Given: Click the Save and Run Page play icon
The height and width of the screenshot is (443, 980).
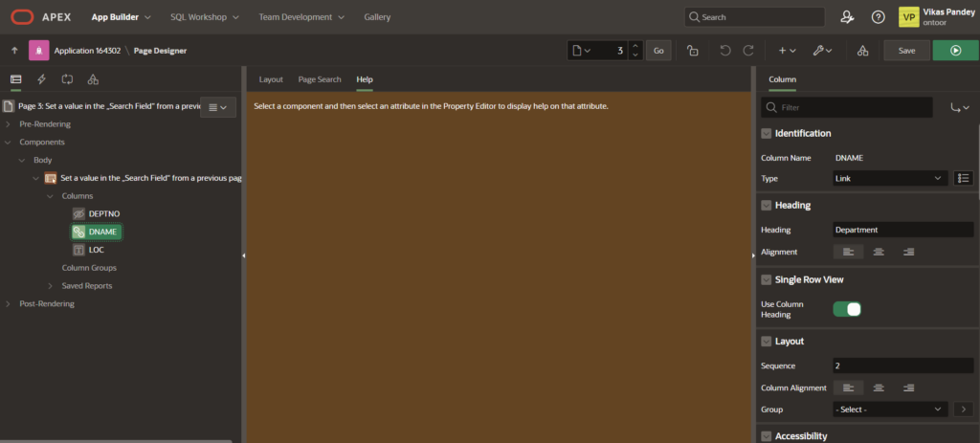Looking at the screenshot, I should [955, 51].
